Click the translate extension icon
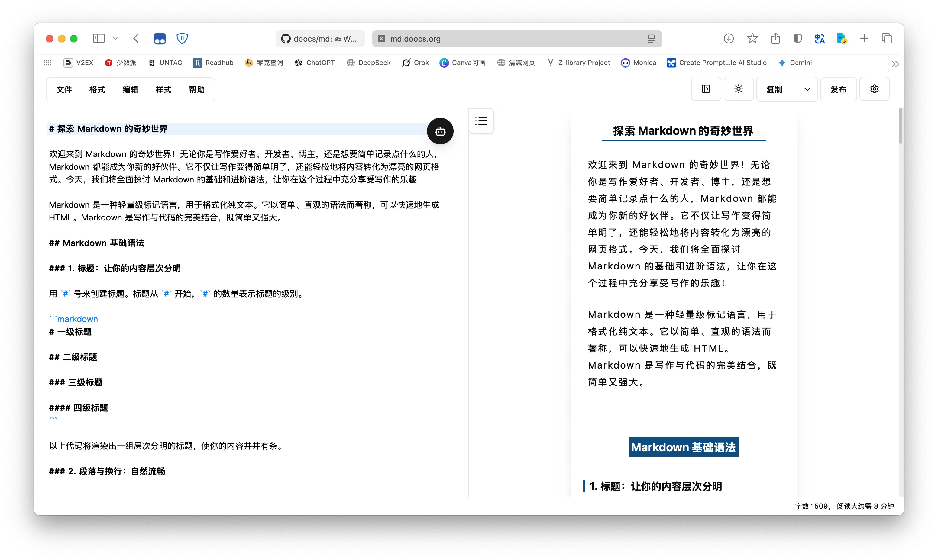The image size is (938, 560). [x=820, y=38]
